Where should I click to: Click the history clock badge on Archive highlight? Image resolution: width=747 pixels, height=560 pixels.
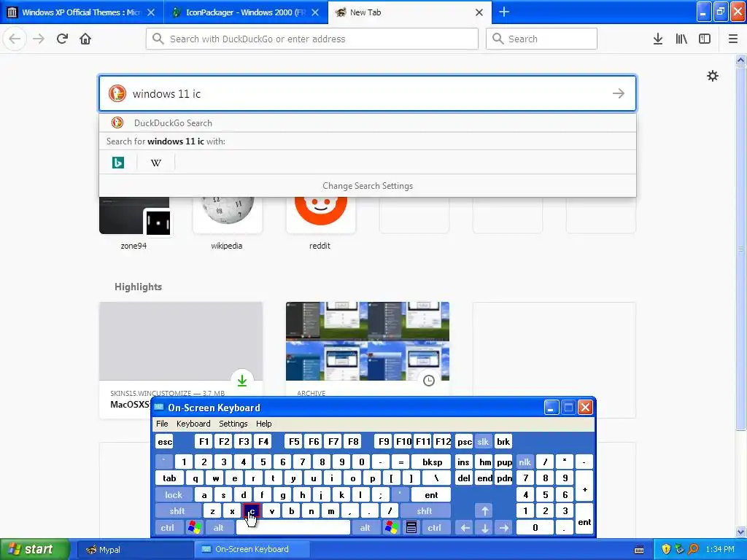(x=429, y=381)
